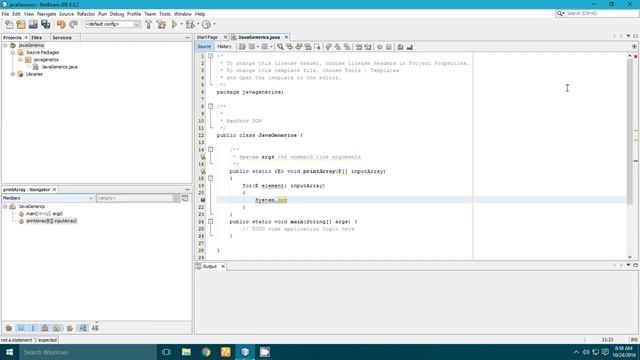Save all files with the Save All icon
Image resolution: width=640 pixels, height=360 pixels.
click(x=46, y=24)
